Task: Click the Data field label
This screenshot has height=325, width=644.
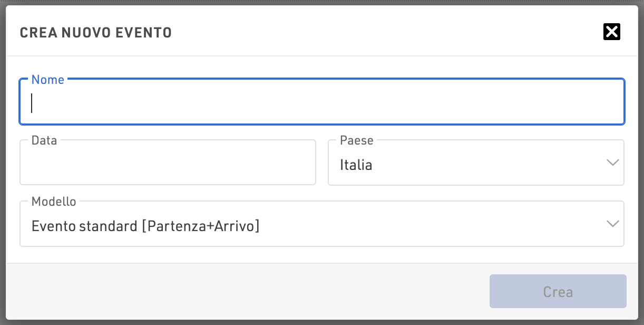Action: tap(44, 140)
